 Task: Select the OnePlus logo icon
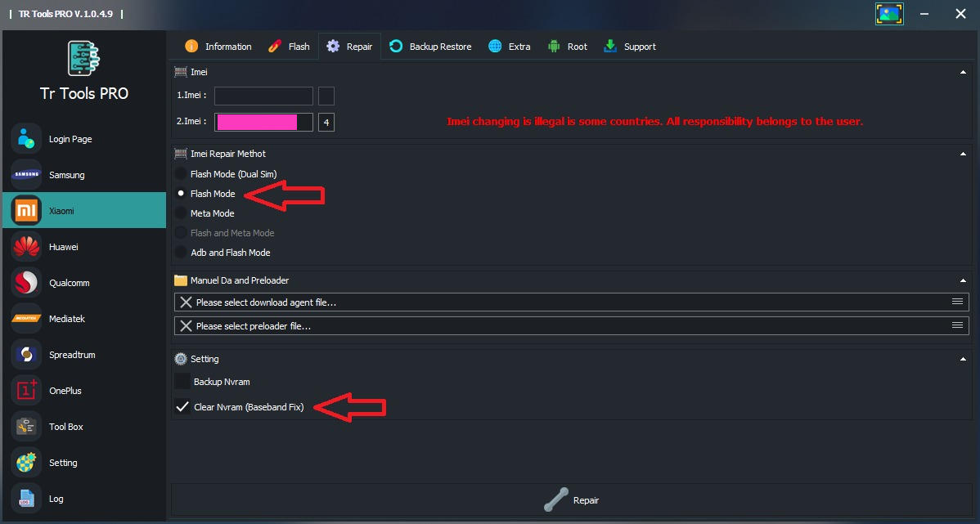click(26, 391)
